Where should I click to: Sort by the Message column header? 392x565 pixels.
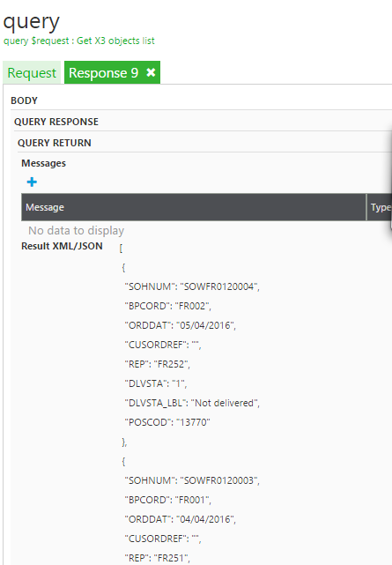45,207
